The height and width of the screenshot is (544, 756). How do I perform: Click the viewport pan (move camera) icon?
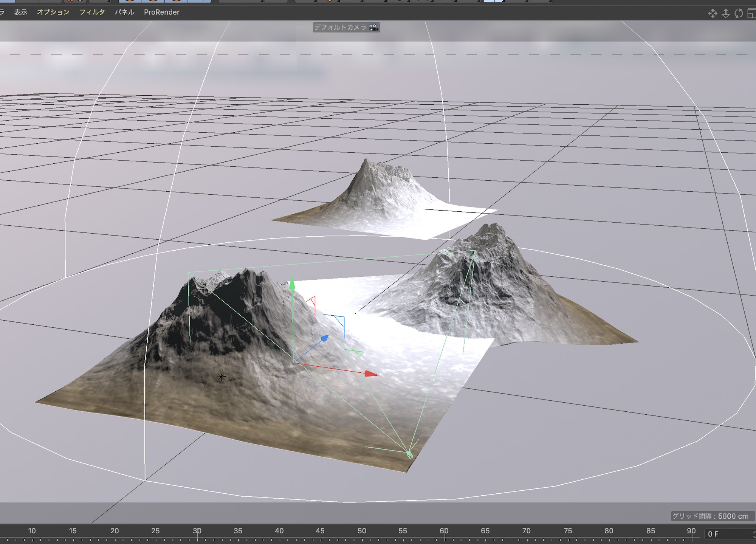click(x=713, y=14)
